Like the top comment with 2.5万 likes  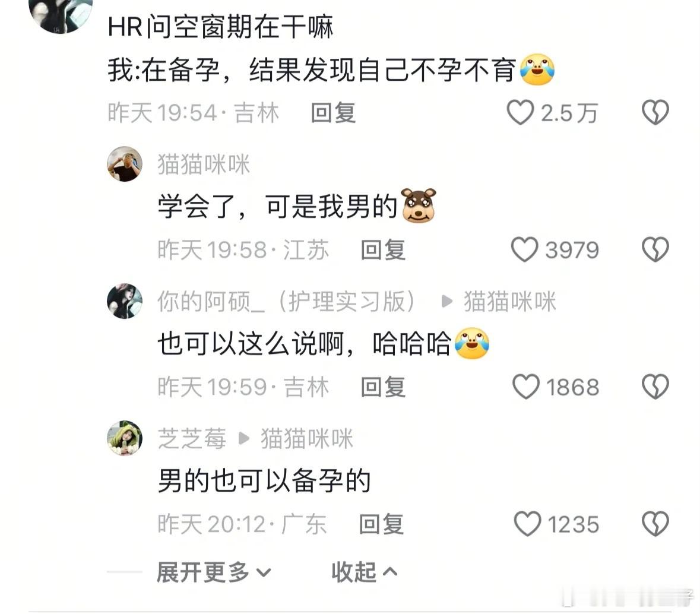(x=520, y=112)
